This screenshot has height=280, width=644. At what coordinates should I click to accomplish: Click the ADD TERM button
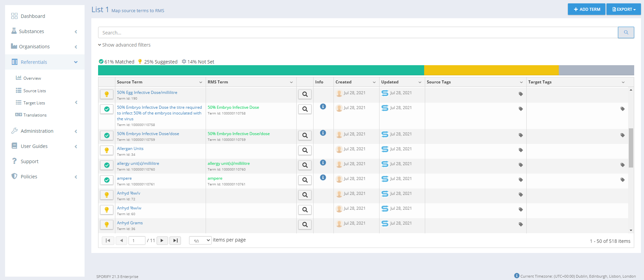586,9
